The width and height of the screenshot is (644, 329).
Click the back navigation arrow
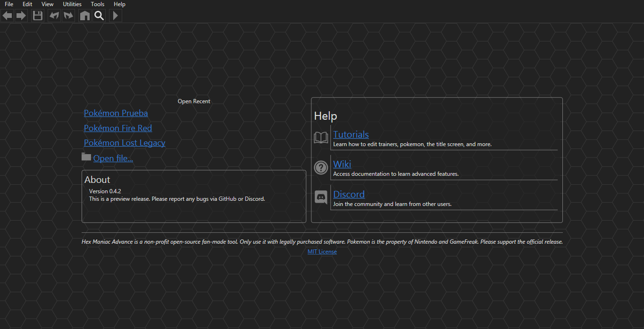click(x=7, y=15)
